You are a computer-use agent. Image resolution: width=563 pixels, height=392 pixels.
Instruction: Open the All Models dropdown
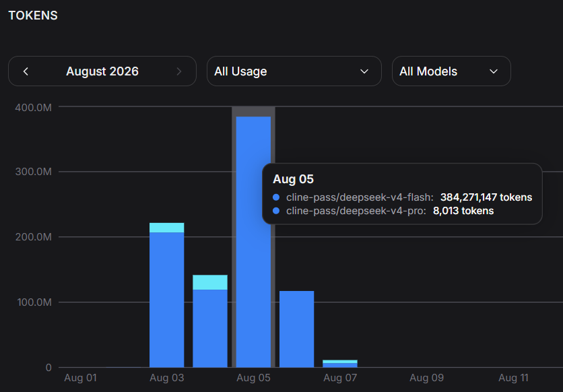(x=451, y=71)
